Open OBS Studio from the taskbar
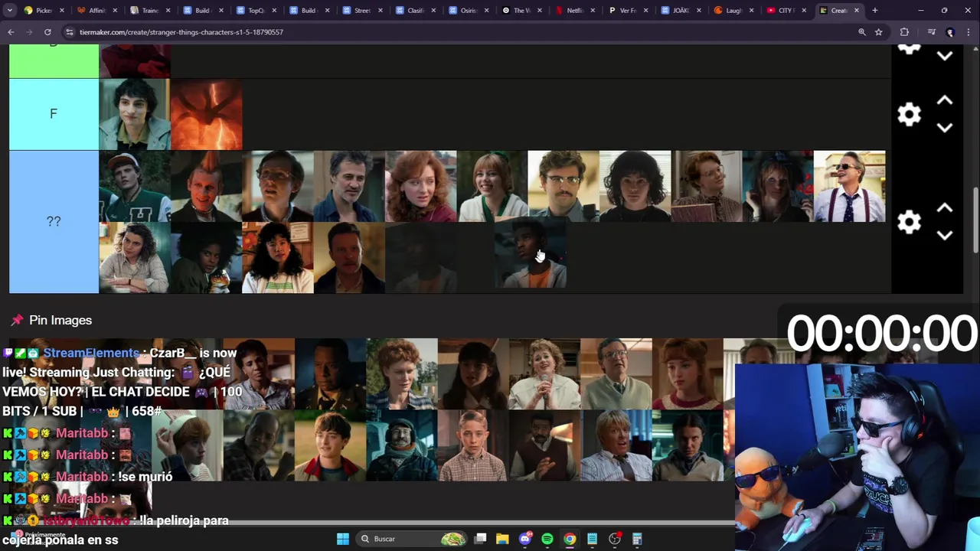Screen dimensions: 980x551 click(614, 539)
